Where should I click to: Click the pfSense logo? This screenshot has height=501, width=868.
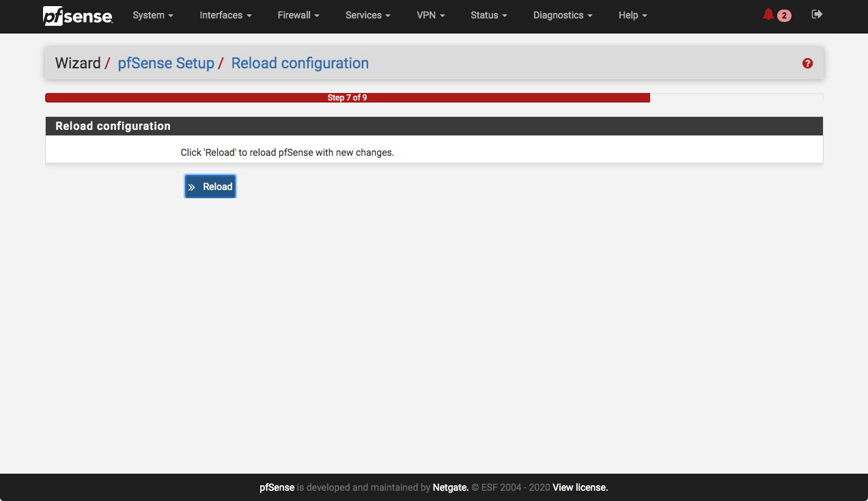[78, 16]
